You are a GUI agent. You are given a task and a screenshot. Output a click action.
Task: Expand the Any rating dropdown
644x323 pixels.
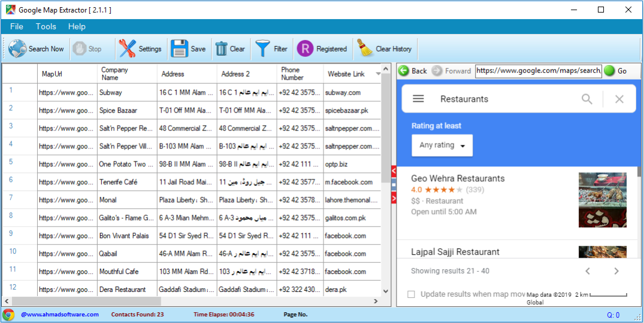442,145
